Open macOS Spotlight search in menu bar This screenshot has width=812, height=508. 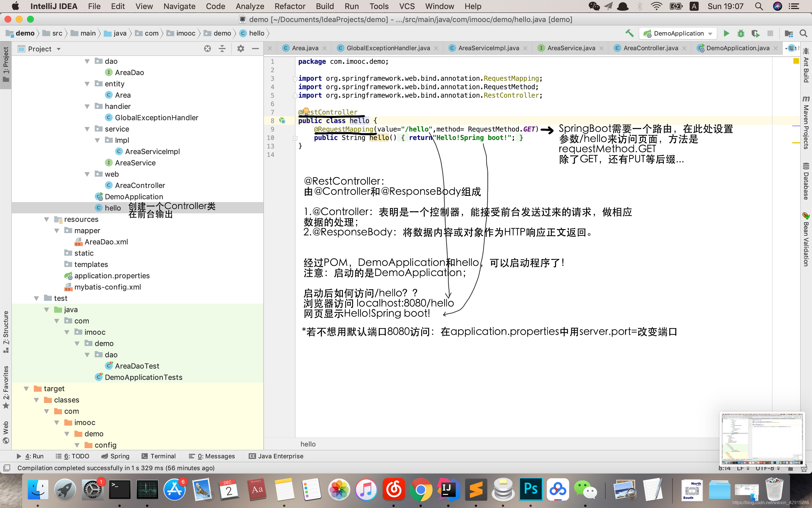pyautogui.click(x=759, y=6)
